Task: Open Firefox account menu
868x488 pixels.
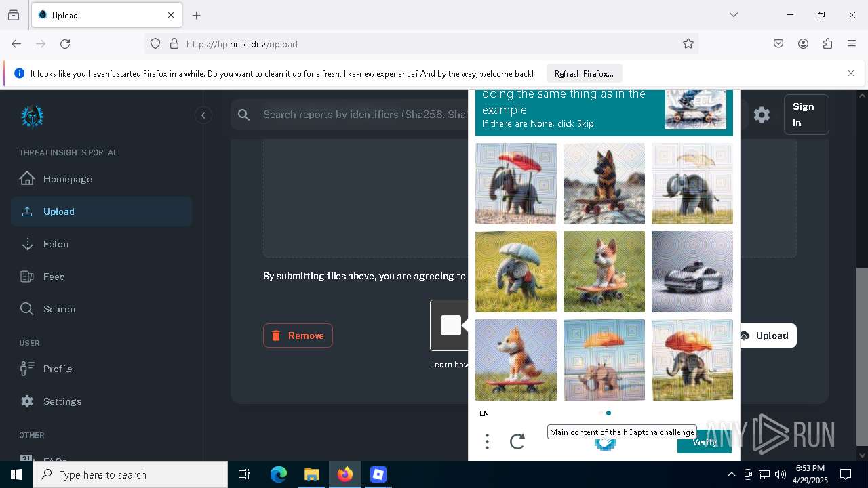Action: (803, 44)
